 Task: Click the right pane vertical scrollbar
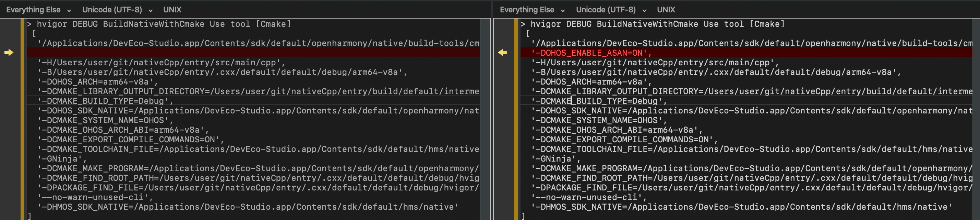pos(976,114)
